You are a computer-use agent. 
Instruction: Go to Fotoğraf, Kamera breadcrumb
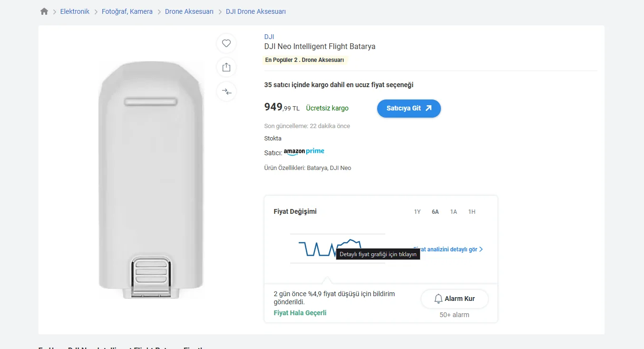click(127, 11)
